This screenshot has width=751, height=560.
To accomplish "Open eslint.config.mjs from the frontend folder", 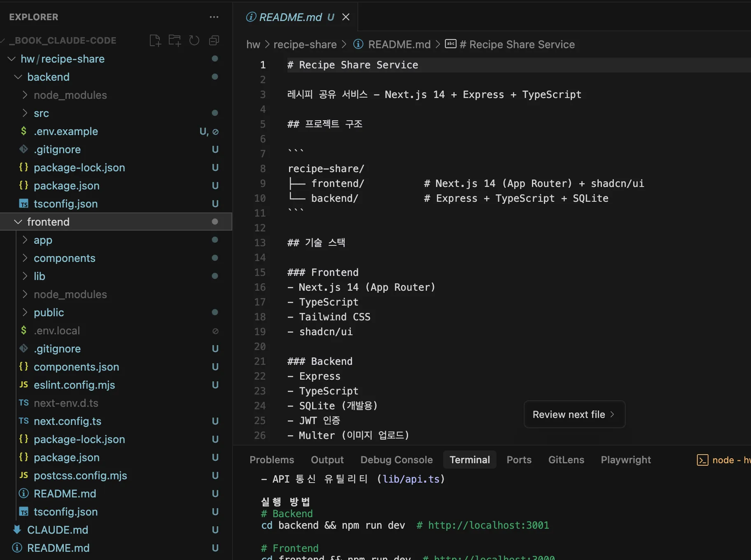I will pyautogui.click(x=74, y=385).
